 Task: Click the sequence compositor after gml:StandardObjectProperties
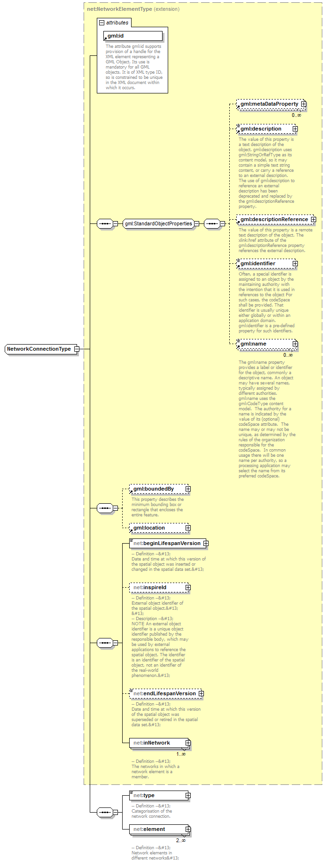[212, 224]
